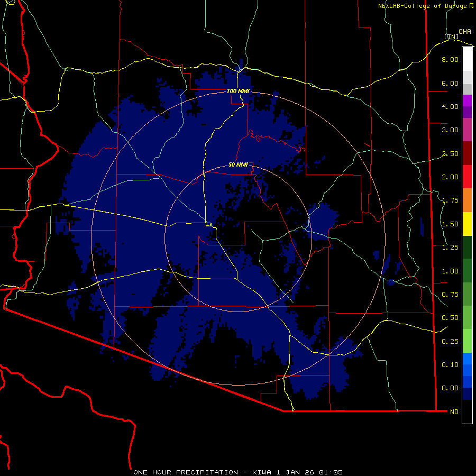
Task: Click the "01:05" timestamp text
Action: point(331,472)
